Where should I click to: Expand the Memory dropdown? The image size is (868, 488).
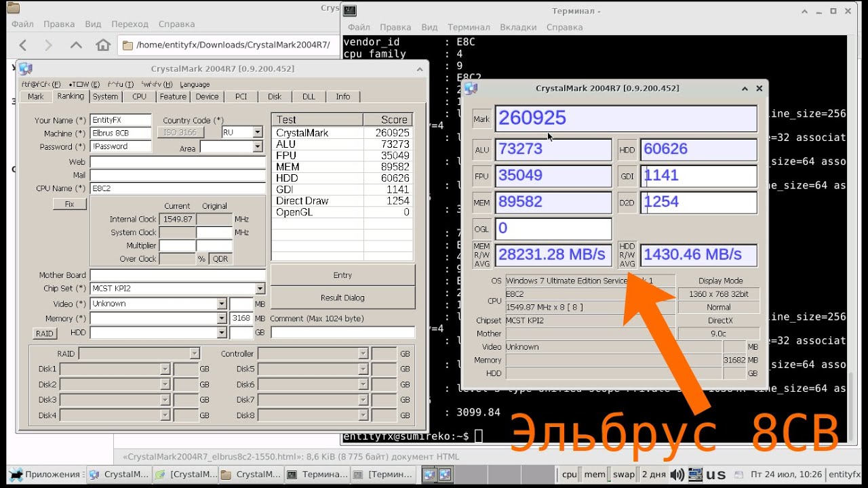[222, 318]
